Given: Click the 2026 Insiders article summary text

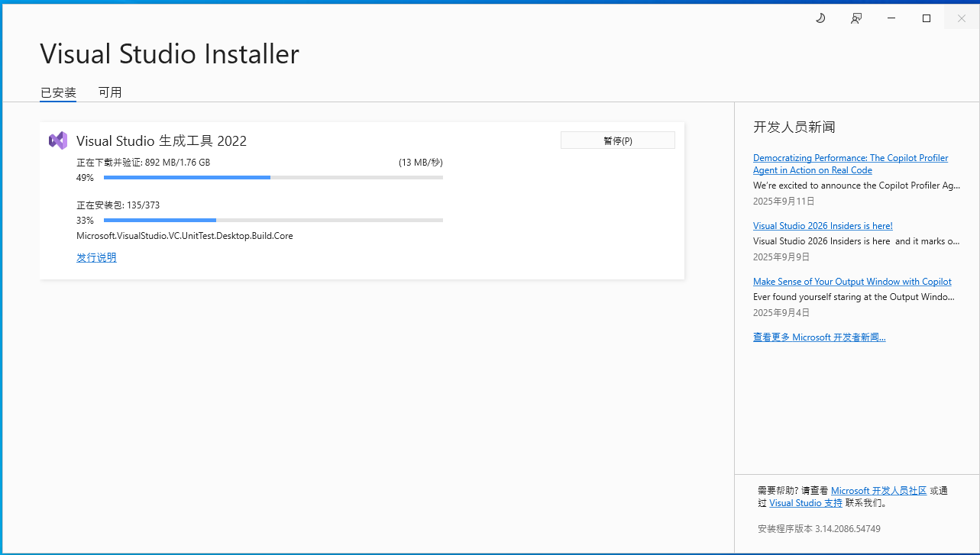Looking at the screenshot, I should point(856,241).
